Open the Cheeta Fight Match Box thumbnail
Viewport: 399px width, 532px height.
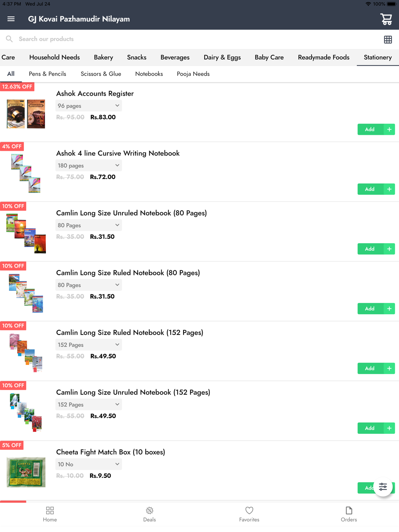tap(26, 472)
